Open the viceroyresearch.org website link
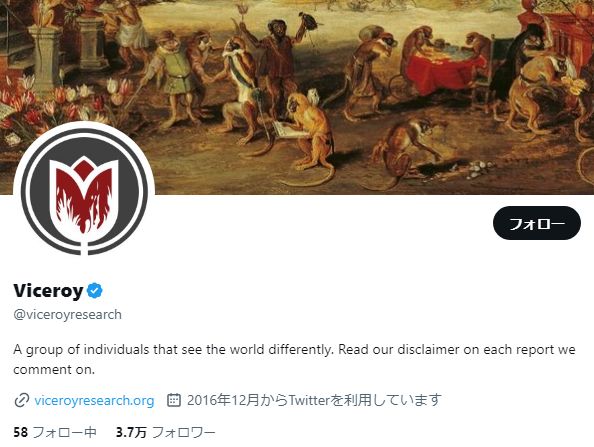 (x=94, y=400)
